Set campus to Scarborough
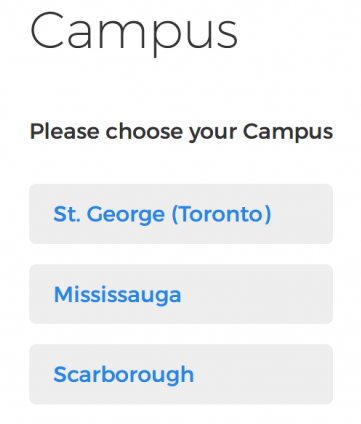Screen dimensions: 361x424 tap(181, 374)
